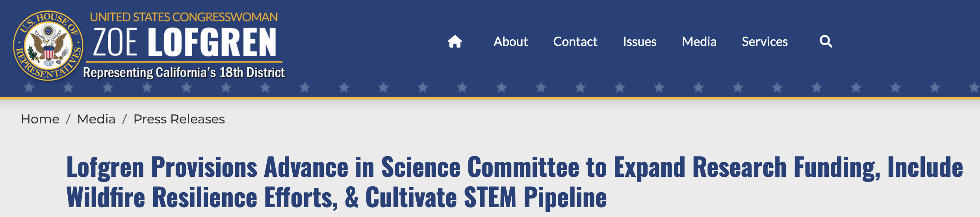Expand the Issues navigation menu
This screenshot has height=217, width=980.
point(639,42)
